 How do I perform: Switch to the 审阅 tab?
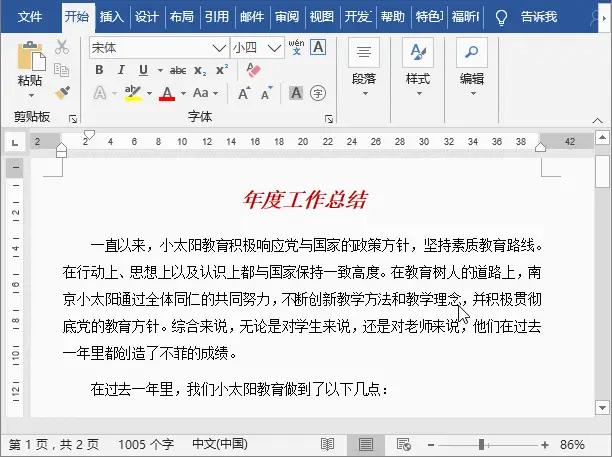click(x=286, y=17)
